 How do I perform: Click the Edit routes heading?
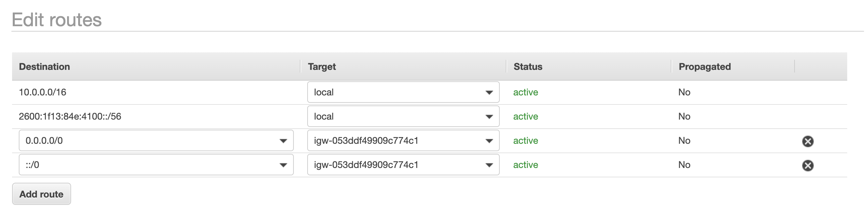(x=57, y=19)
